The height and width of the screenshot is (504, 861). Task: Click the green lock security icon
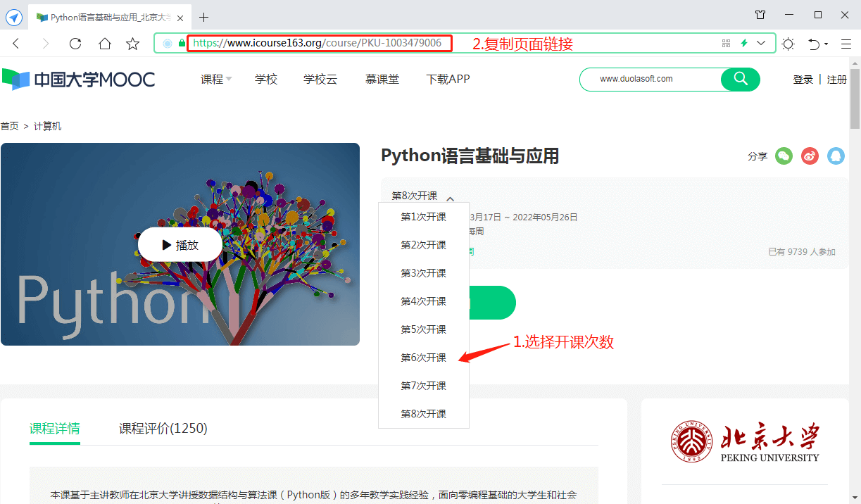182,44
